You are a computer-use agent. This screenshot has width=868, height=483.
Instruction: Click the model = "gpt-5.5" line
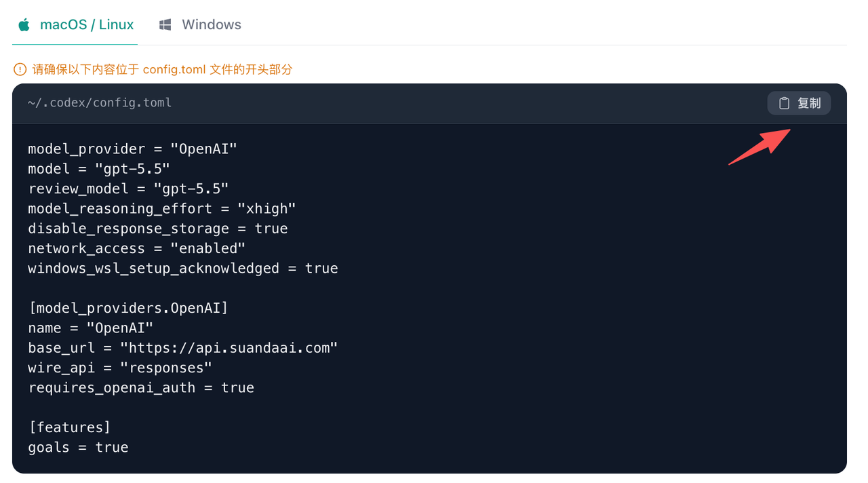pyautogui.click(x=99, y=169)
